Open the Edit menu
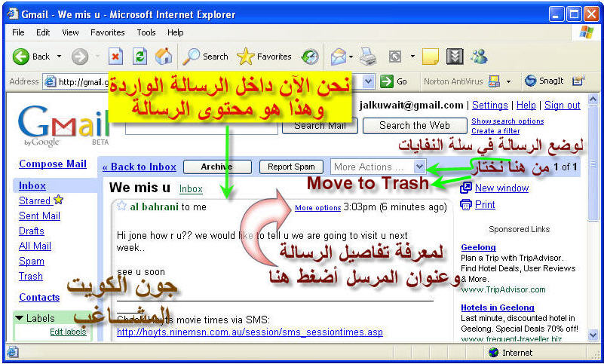This screenshot has width=604, height=364. point(43,32)
